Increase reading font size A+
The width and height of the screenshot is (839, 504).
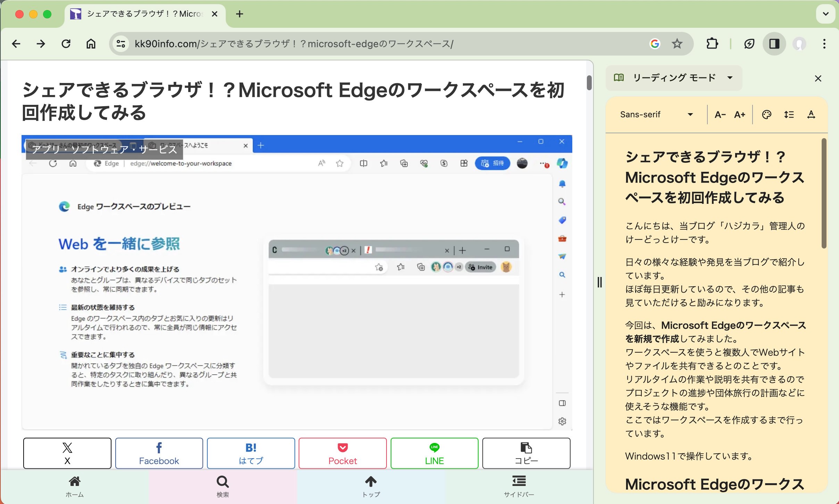coord(740,115)
